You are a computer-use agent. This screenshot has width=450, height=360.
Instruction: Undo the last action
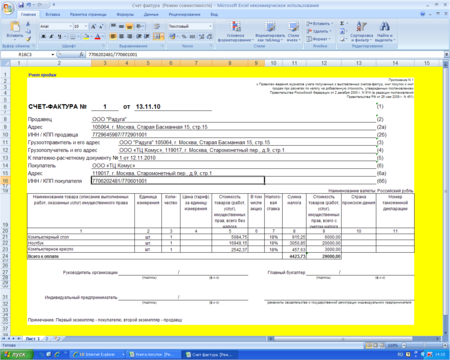coord(29,5)
